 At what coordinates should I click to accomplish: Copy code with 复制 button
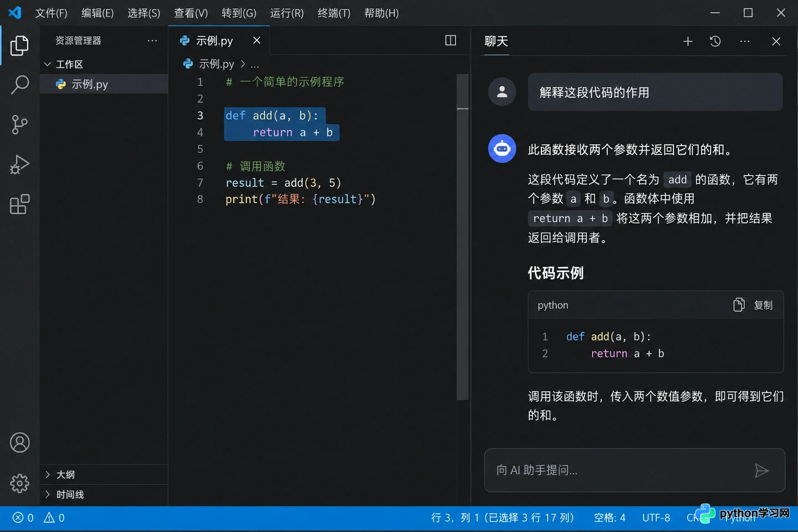(x=753, y=305)
